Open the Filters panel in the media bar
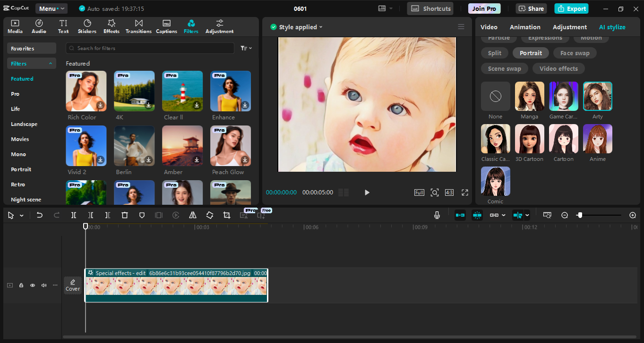Image resolution: width=644 pixels, height=343 pixels. pyautogui.click(x=191, y=26)
